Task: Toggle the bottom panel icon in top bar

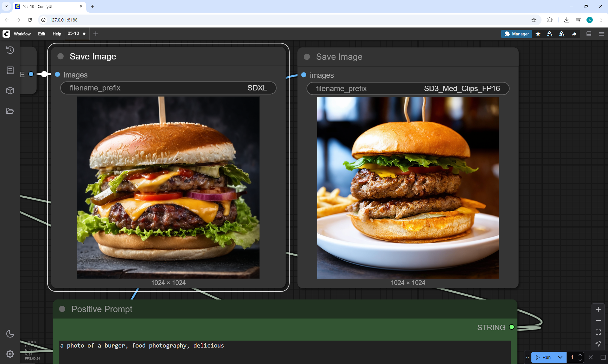Action: click(x=589, y=34)
